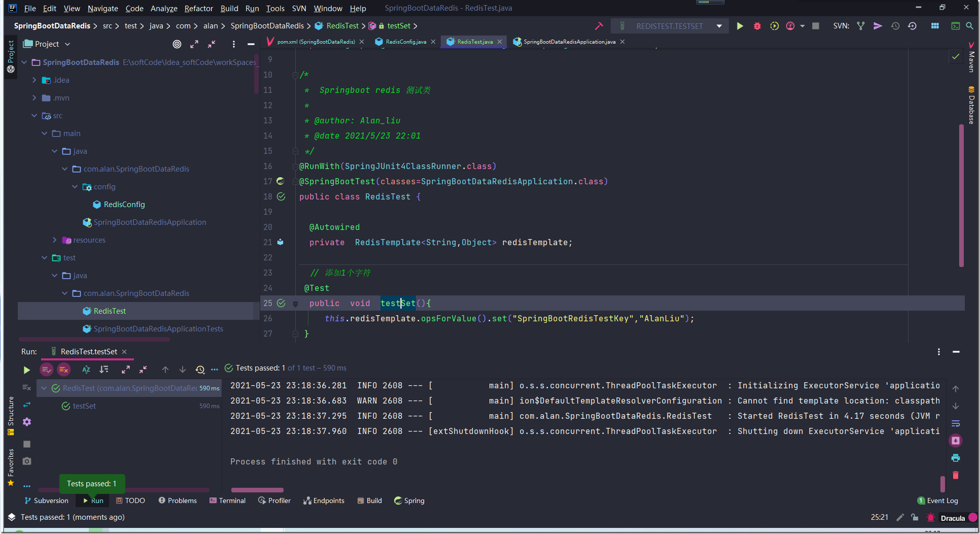Select Opened File target icon in Project panel
This screenshot has width=980, height=534.
coord(177,44)
